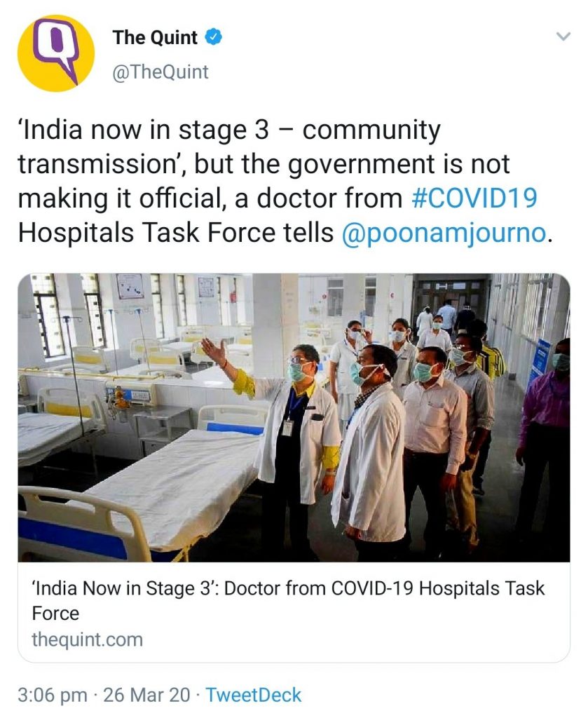Click the blue verified badge

click(214, 37)
